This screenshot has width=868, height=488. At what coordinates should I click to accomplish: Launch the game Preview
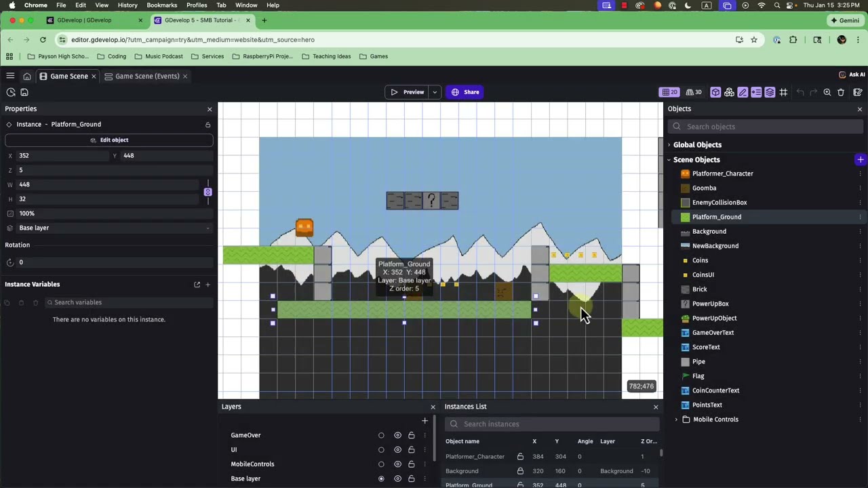(407, 92)
